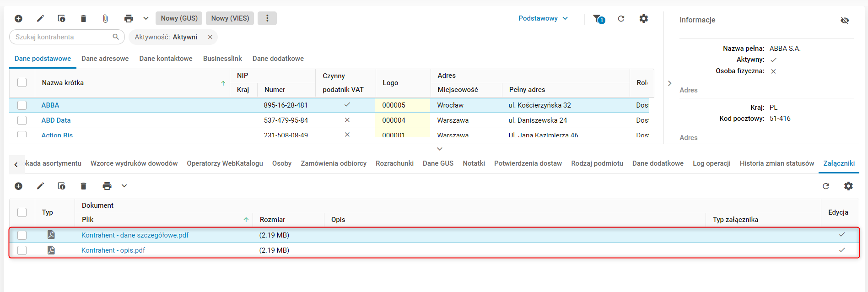The height and width of the screenshot is (292, 868).
Task: Click the Wrocław city cell
Action: [x=450, y=105]
